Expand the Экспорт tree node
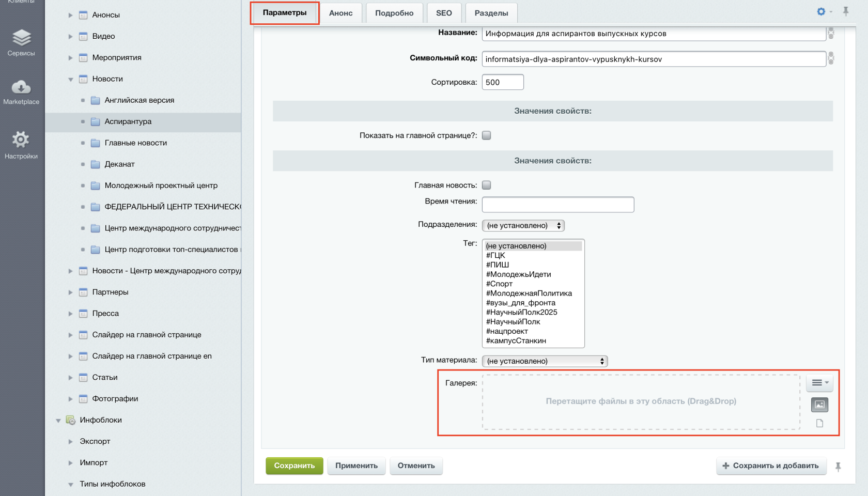Screen dimensions: 868x496 pos(71,442)
